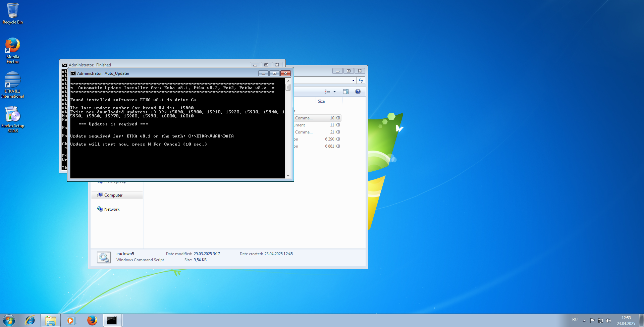644x327 pixels.
Task: Click Auto_Updater console scrollbar down arrow
Action: (288, 175)
